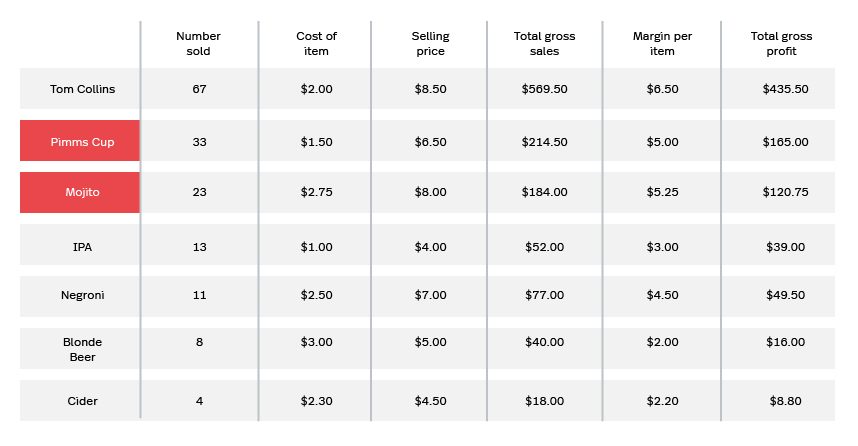858x446 pixels.
Task: Click the $569.50 gross sales cell
Action: pyautogui.click(x=544, y=89)
